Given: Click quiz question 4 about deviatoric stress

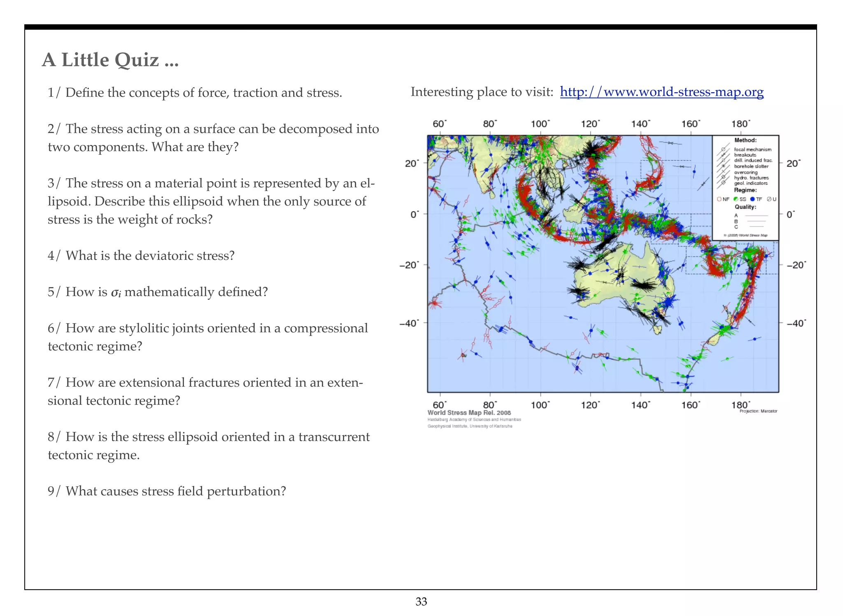Looking at the screenshot, I should tap(141, 256).
